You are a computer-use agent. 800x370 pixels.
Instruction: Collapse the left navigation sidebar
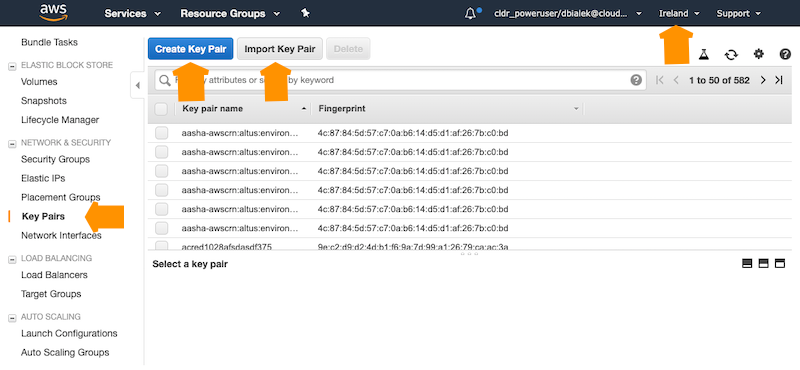(137, 86)
